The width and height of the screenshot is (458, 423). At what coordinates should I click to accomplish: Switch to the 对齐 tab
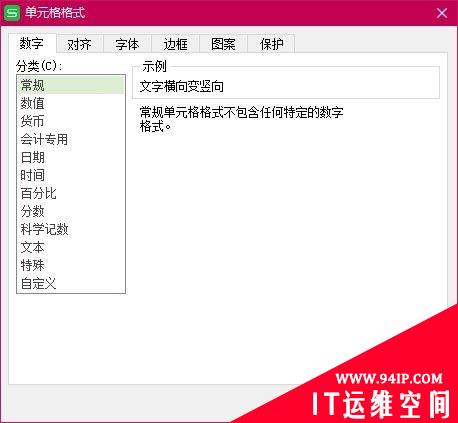[x=79, y=44]
